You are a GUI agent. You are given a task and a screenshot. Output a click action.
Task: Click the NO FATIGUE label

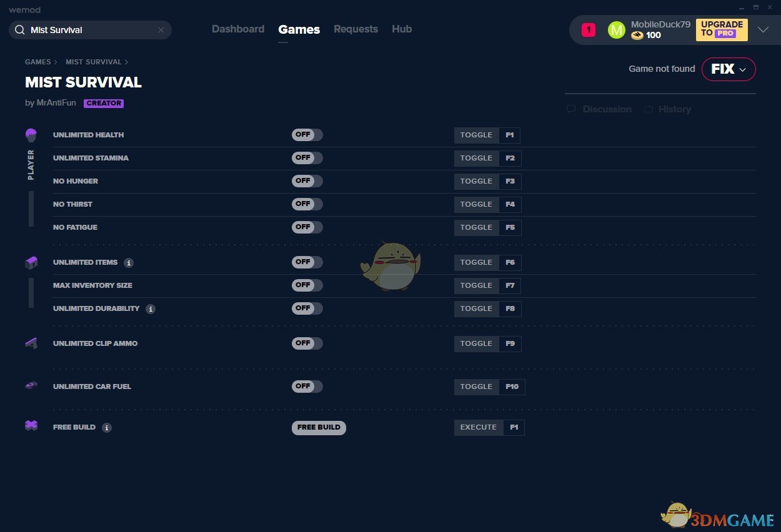(75, 227)
